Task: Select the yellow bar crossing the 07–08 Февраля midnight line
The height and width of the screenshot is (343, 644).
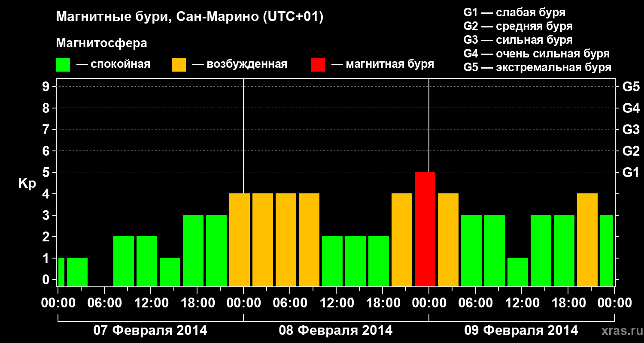Action: coord(240,240)
